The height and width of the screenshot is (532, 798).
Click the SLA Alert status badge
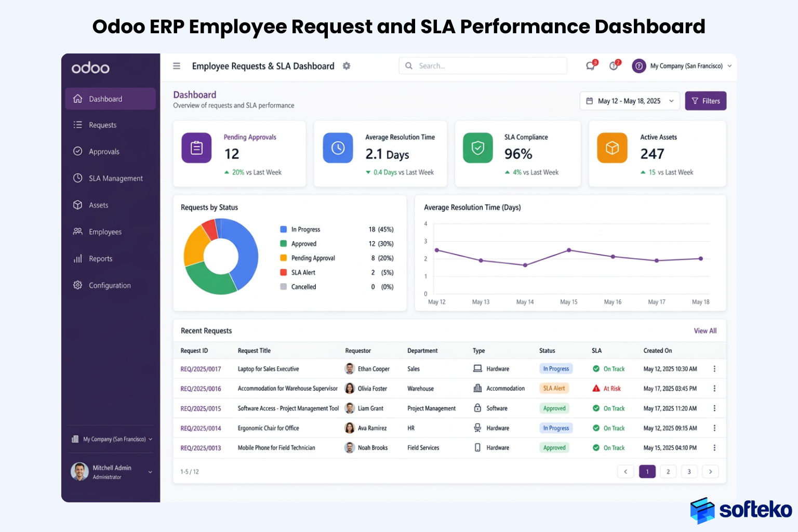coord(554,388)
